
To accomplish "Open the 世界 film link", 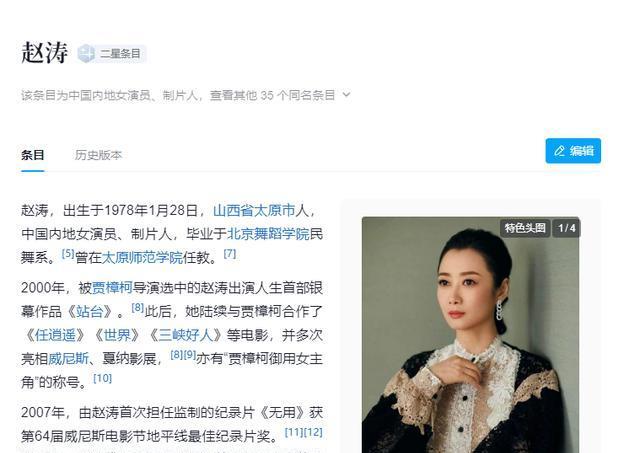I will [117, 335].
